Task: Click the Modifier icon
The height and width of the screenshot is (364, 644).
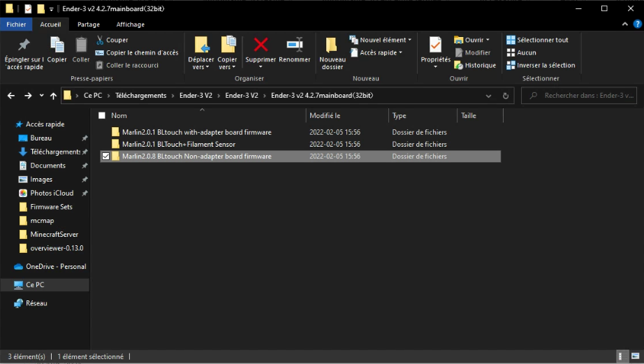Action: click(x=459, y=52)
